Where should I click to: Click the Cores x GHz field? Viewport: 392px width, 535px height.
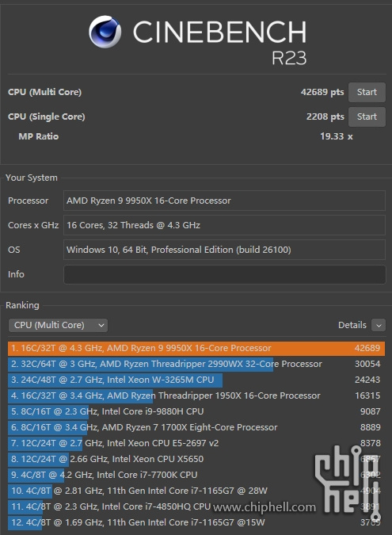(x=225, y=225)
